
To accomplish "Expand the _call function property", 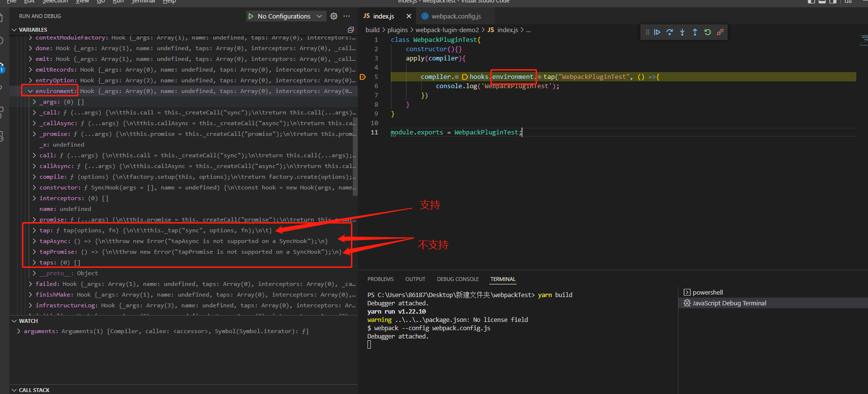I will 34,113.
